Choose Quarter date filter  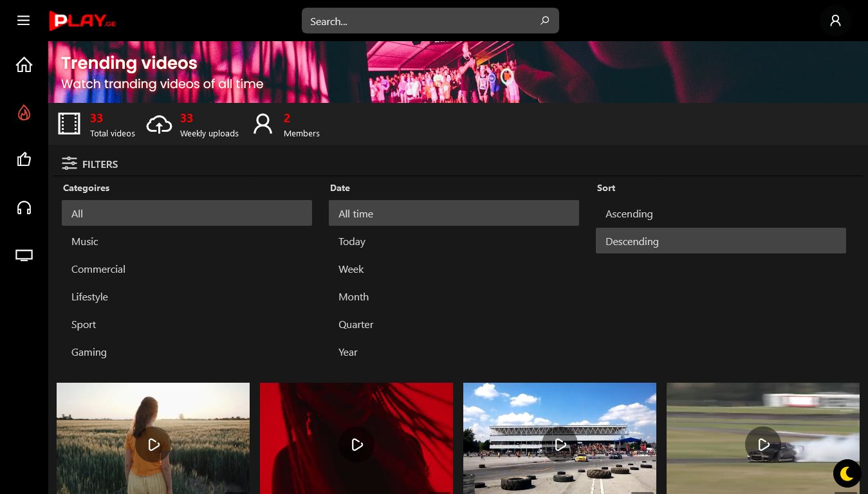[x=356, y=324]
